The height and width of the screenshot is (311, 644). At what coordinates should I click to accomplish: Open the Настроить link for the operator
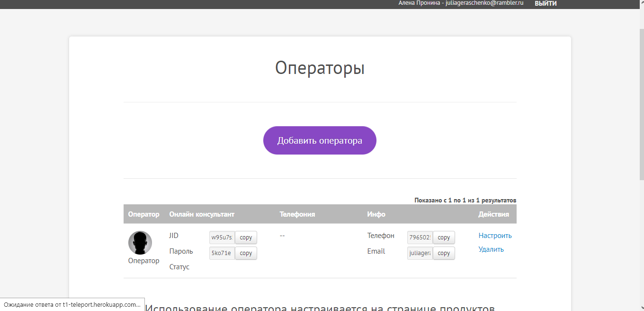pyautogui.click(x=494, y=235)
